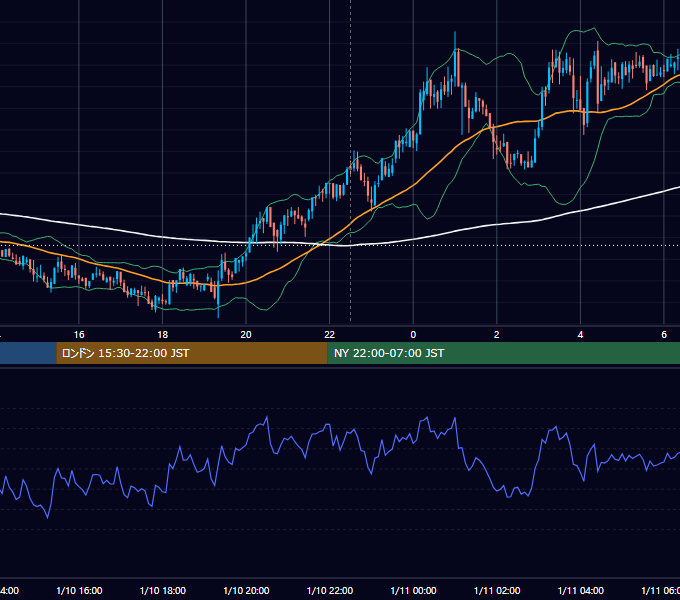Click the 22 hour label on the upper axis
Image resolution: width=680 pixels, height=600 pixels.
pos(330,335)
